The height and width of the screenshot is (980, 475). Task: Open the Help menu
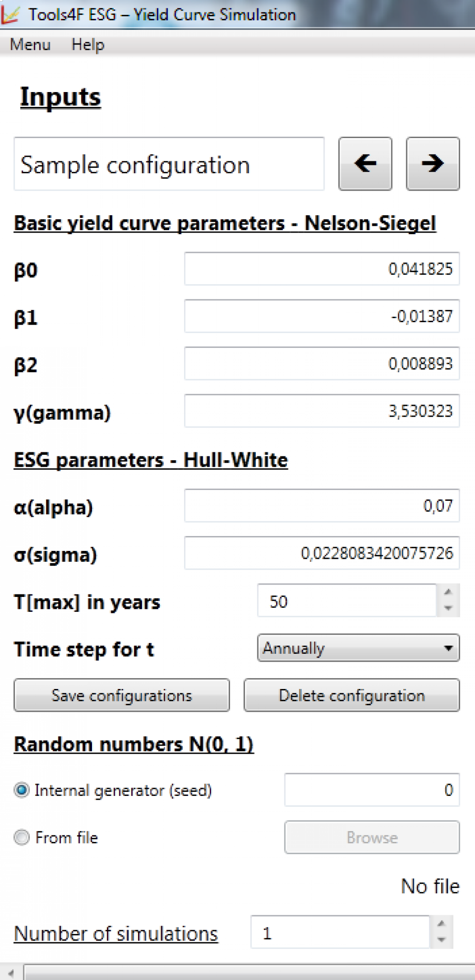(88, 45)
